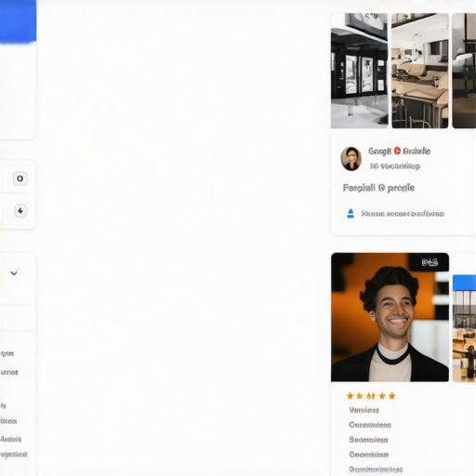Open the black-and-white storefront photo

click(359, 71)
